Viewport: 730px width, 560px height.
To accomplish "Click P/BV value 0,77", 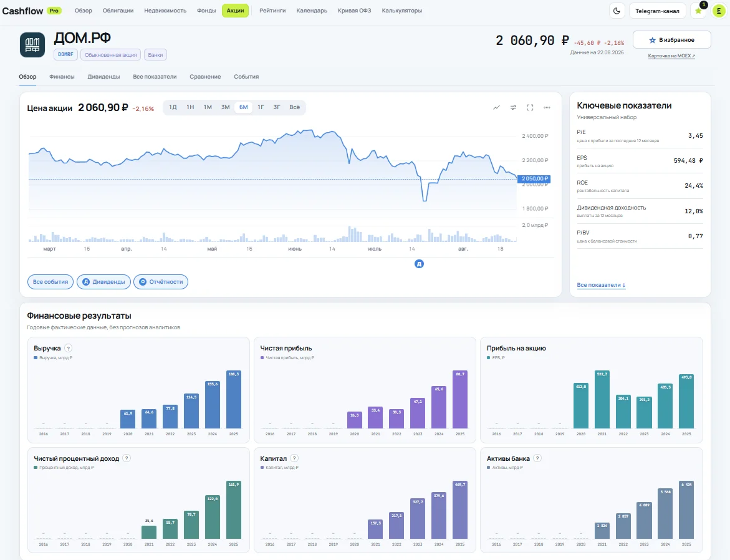I will pos(696,237).
